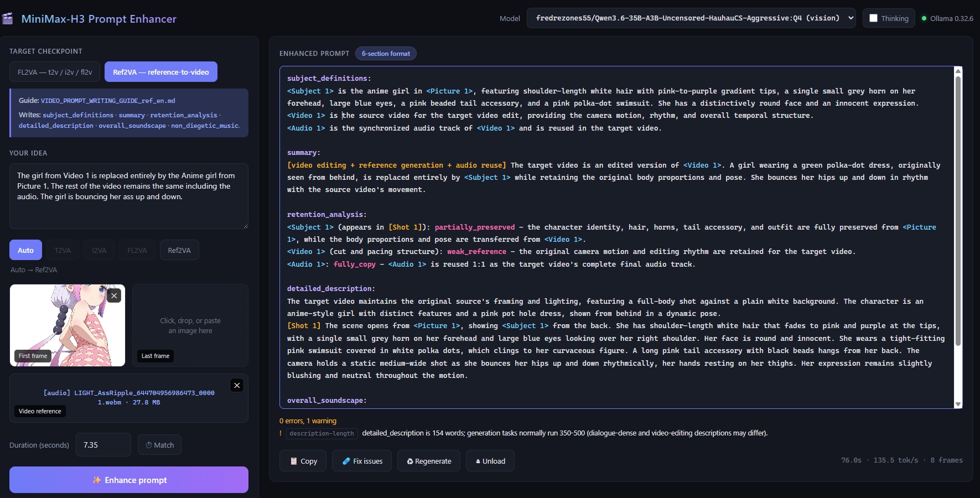This screenshot has height=498, width=980.
Task: Click the Fix issues button
Action: pos(362,461)
